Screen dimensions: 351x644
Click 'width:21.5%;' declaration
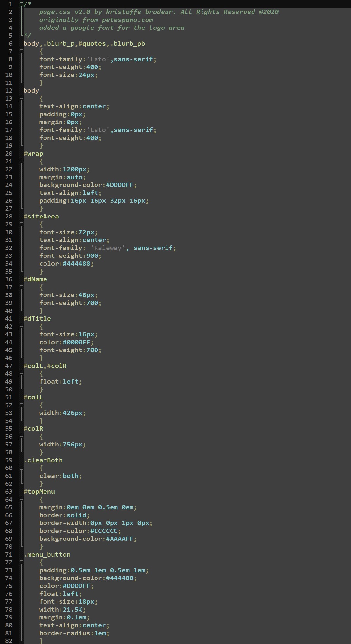pyautogui.click(x=62, y=610)
